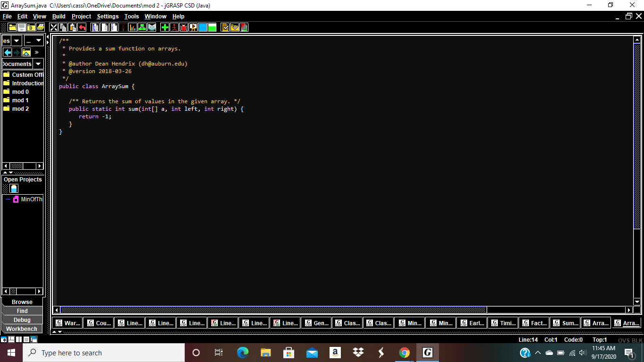
Task: Open the Tools menu
Action: click(131, 16)
